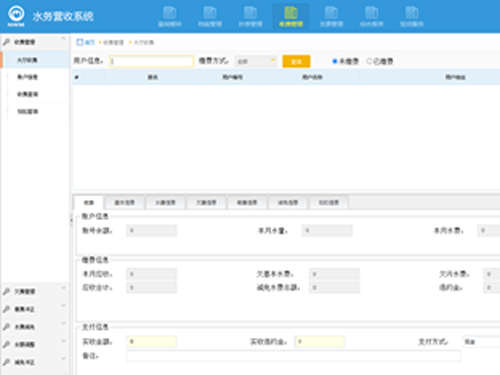Open the 抄表管理 top navigation icon
The height and width of the screenshot is (375, 500).
point(250,13)
